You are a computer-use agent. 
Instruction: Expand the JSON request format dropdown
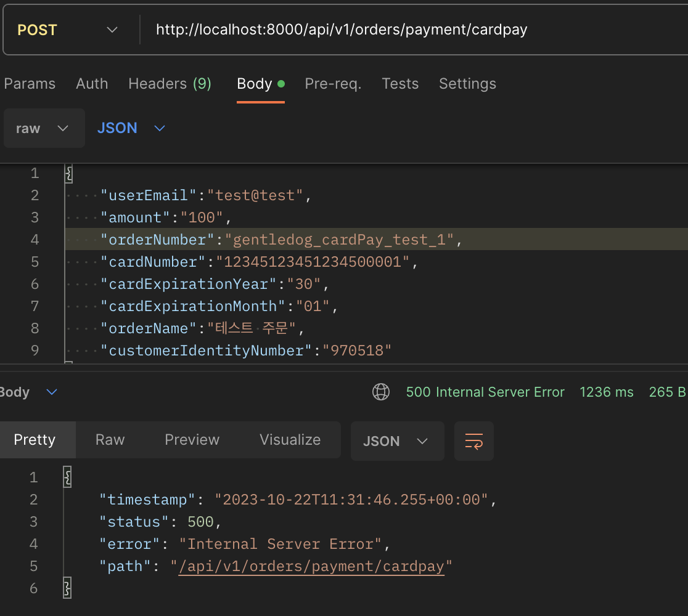click(x=131, y=128)
